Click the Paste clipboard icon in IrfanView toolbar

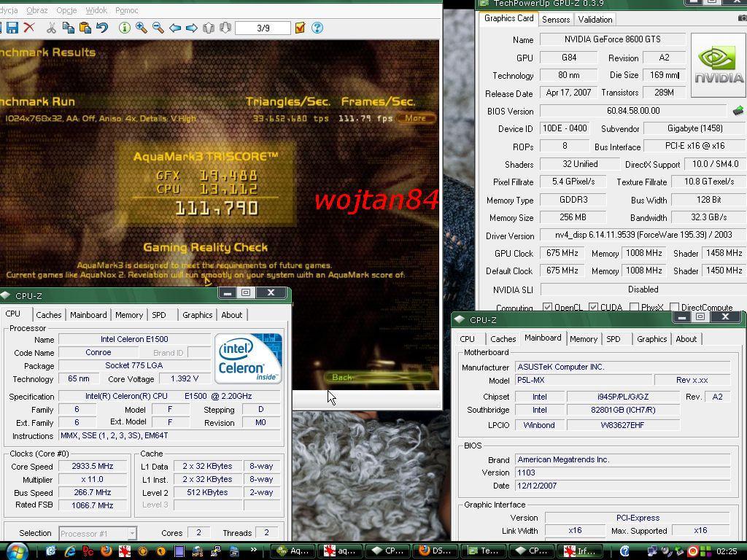[85, 28]
